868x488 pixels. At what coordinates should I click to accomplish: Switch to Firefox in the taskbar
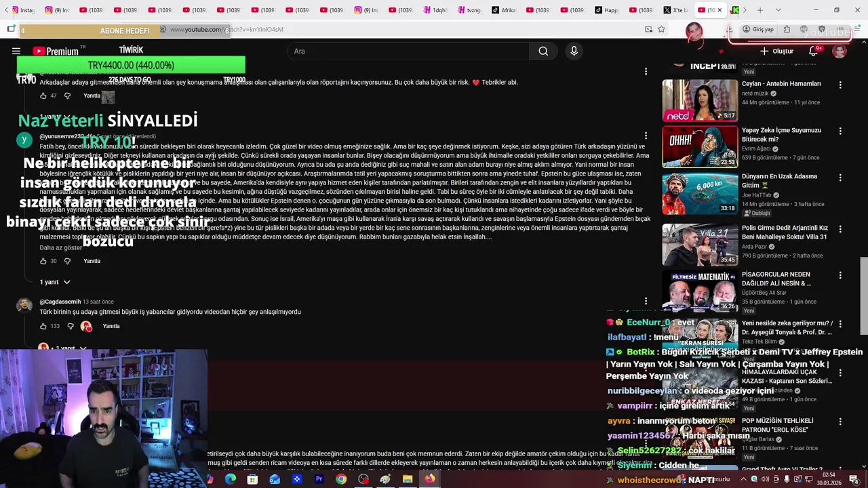(430, 479)
